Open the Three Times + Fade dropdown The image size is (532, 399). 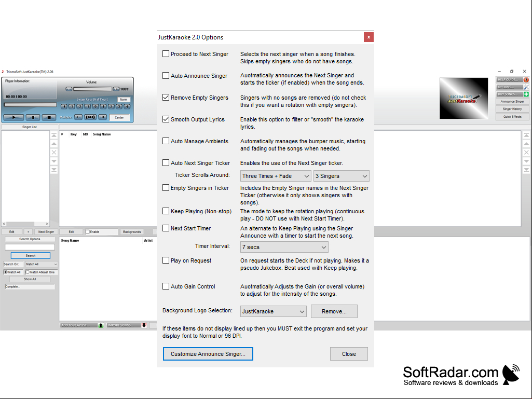pos(276,176)
